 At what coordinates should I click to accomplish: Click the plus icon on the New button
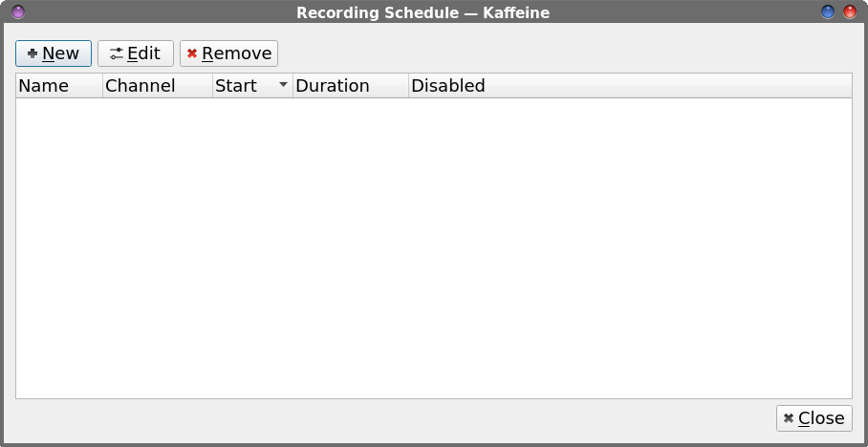(x=33, y=53)
